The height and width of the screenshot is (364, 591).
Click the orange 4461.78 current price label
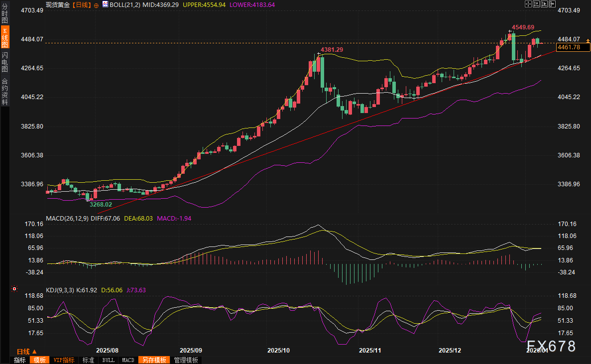click(x=569, y=47)
